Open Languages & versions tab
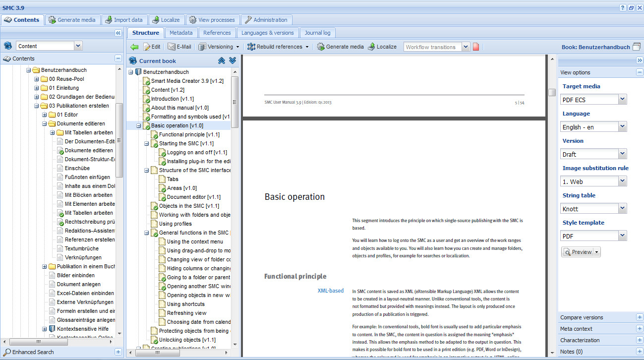Viewport: 644px width, 360px height. tap(268, 33)
